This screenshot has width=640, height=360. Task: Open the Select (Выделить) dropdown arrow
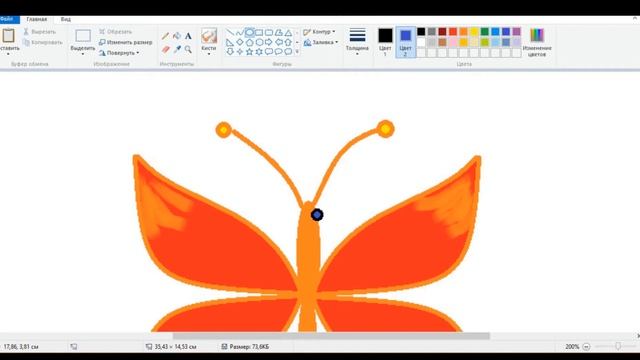click(83, 54)
